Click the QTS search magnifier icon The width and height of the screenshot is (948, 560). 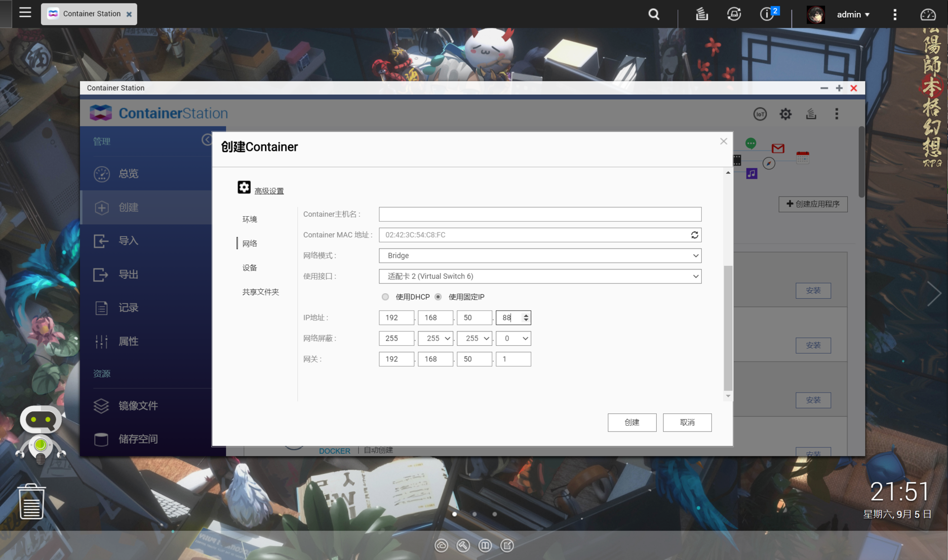point(654,14)
